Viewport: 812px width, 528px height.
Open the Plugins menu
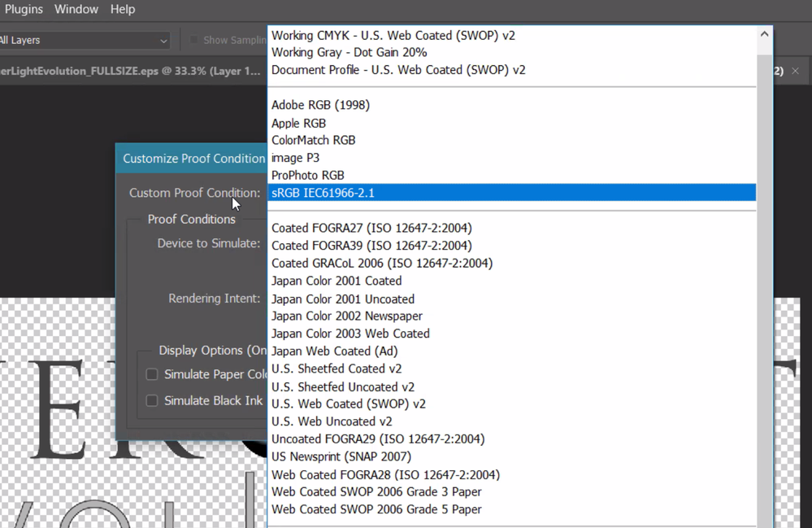[x=24, y=9]
